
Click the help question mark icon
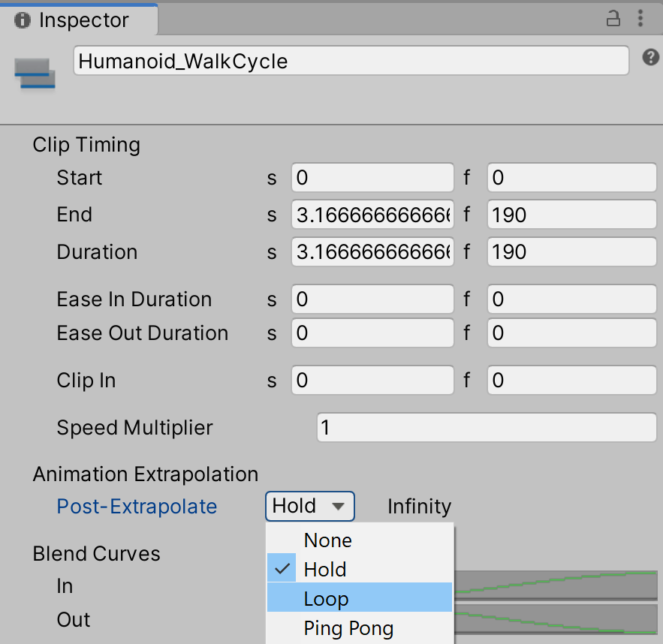[651, 58]
